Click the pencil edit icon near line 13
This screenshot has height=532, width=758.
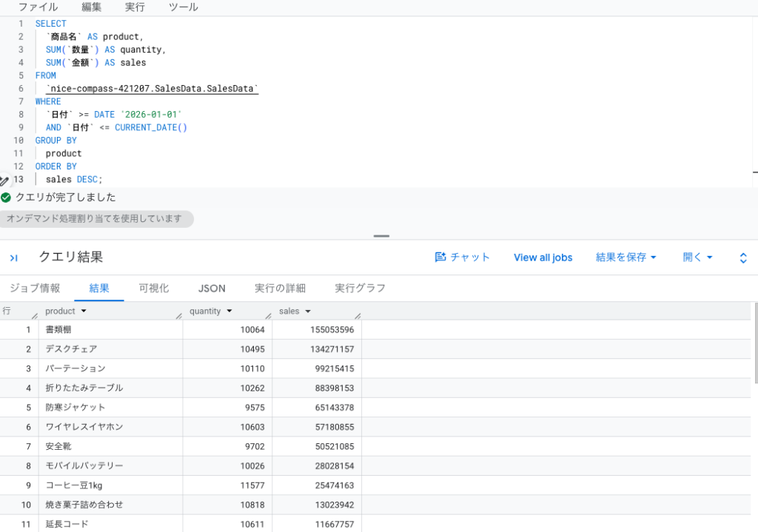pos(4,181)
